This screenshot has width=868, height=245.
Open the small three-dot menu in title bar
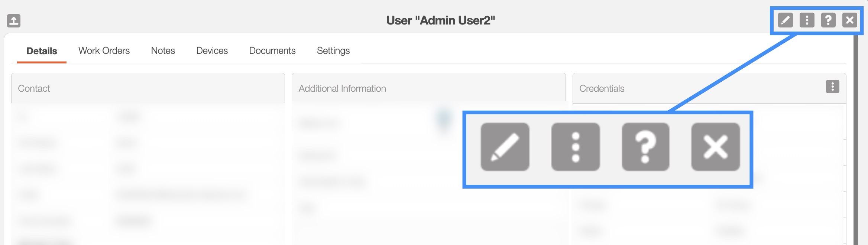807,20
